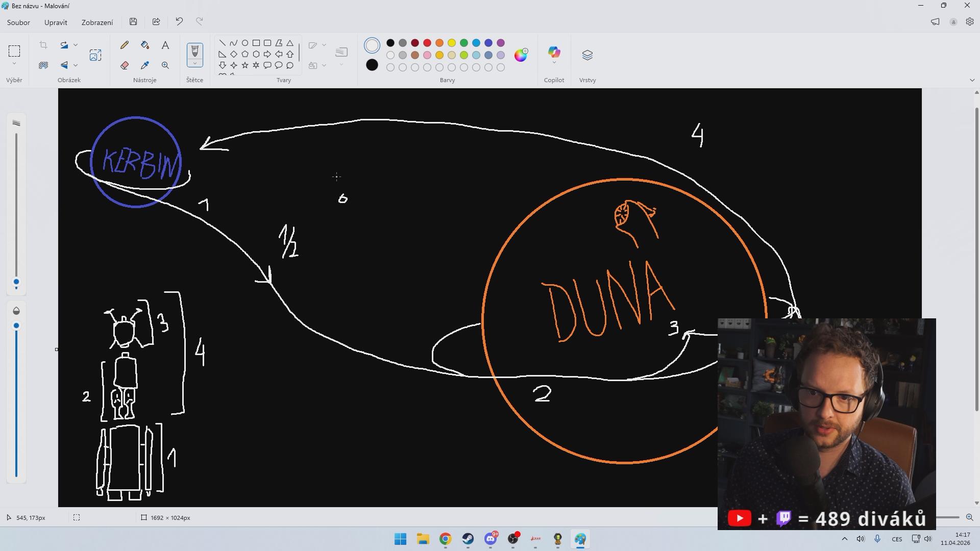Select the Text tool

tap(165, 45)
